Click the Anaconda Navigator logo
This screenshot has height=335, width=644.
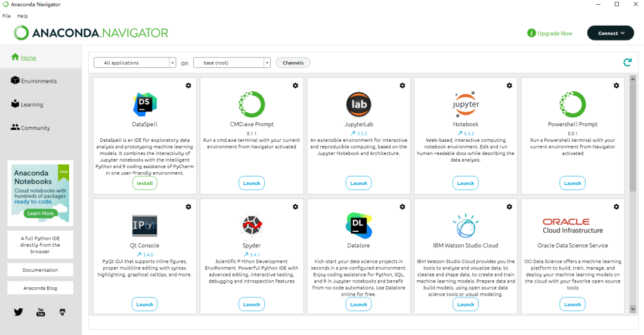pyautogui.click(x=91, y=33)
